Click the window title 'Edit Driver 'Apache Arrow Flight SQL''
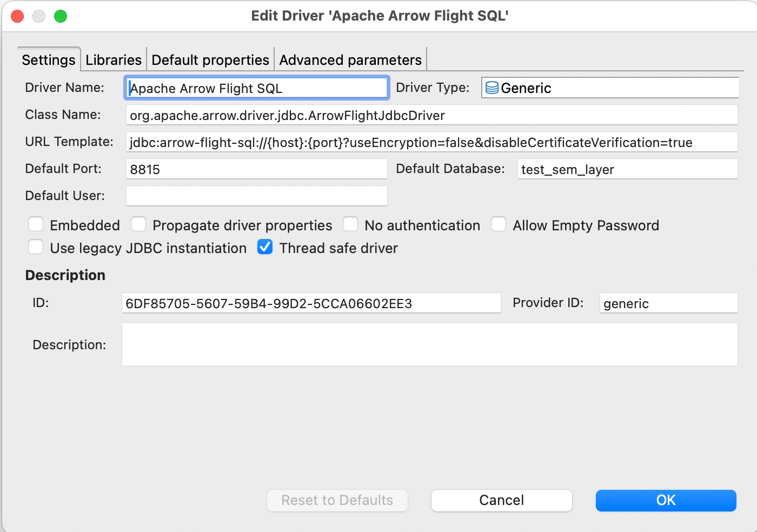The image size is (757, 532). pyautogui.click(x=380, y=16)
